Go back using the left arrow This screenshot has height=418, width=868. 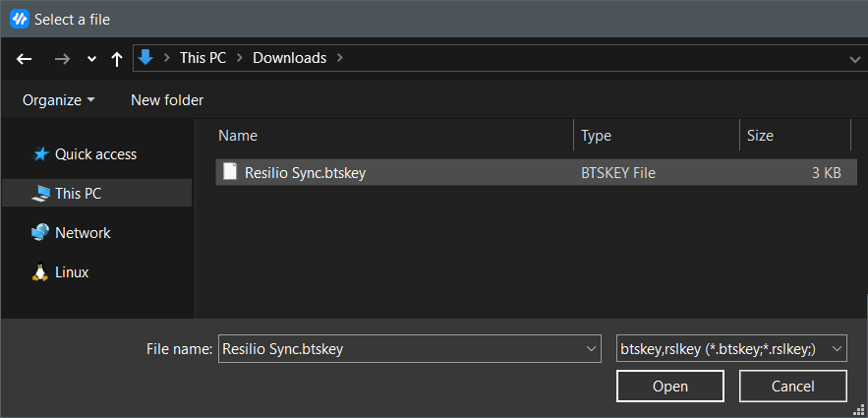[x=24, y=59]
